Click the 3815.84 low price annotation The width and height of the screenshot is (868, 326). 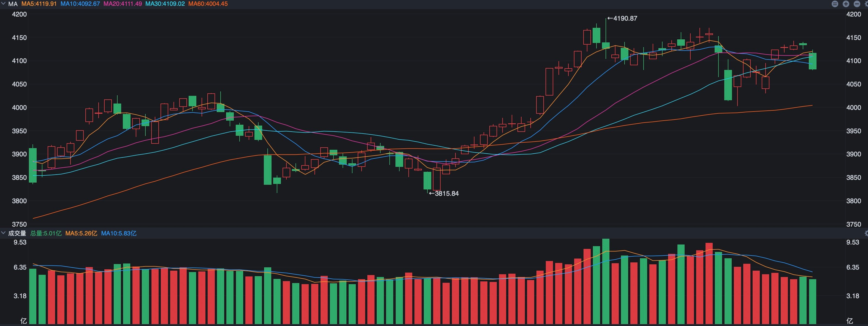[x=444, y=194]
